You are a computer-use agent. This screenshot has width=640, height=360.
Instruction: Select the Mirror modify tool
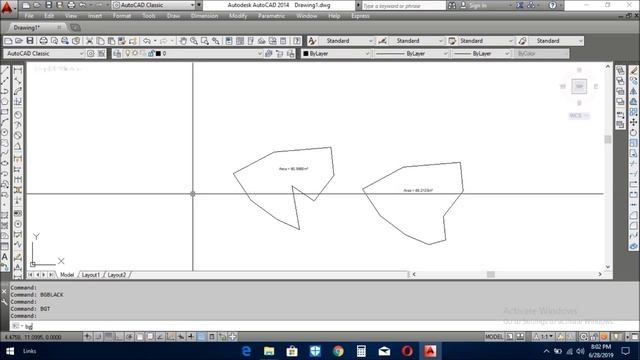click(x=633, y=91)
